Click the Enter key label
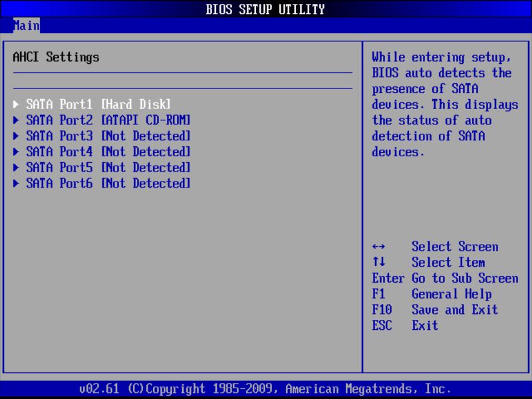This screenshot has height=399, width=532. [x=388, y=278]
